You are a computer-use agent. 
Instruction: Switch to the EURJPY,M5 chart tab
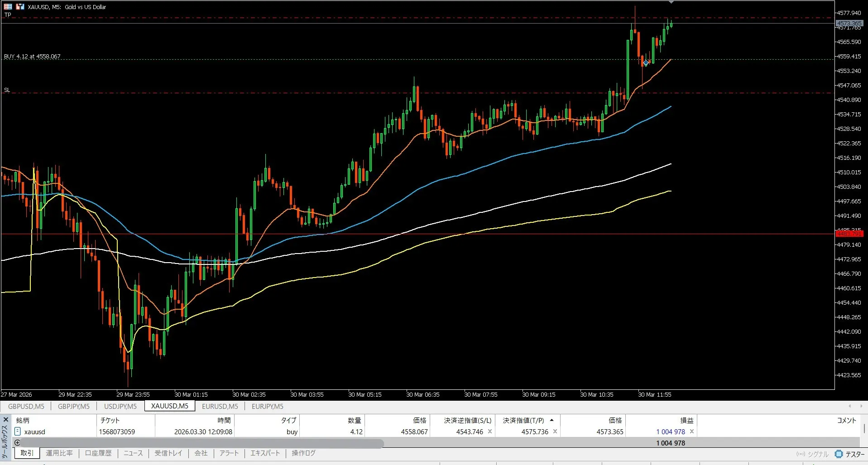pos(267,406)
